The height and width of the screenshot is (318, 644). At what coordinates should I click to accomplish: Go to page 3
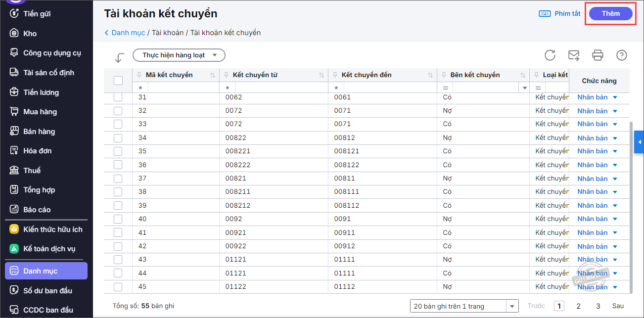coord(598,306)
